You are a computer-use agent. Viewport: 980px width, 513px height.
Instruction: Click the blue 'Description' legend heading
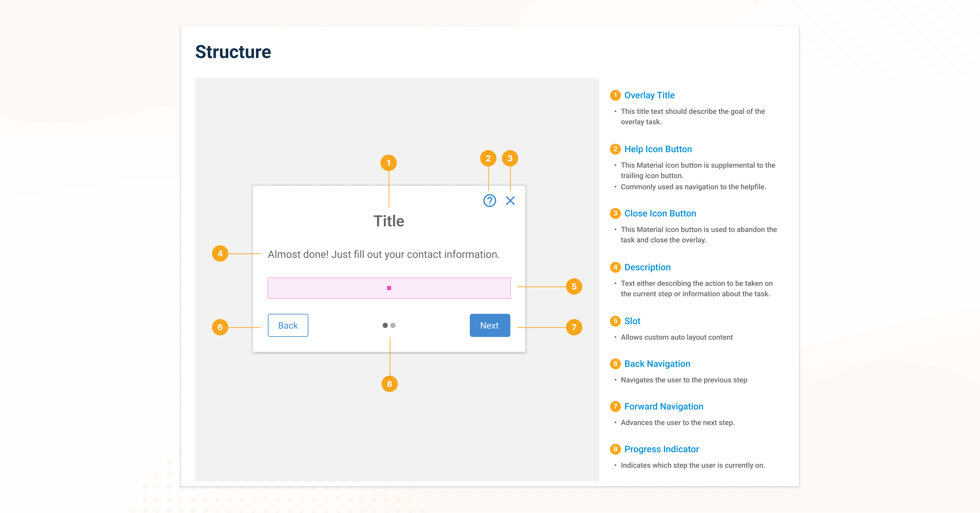click(647, 267)
